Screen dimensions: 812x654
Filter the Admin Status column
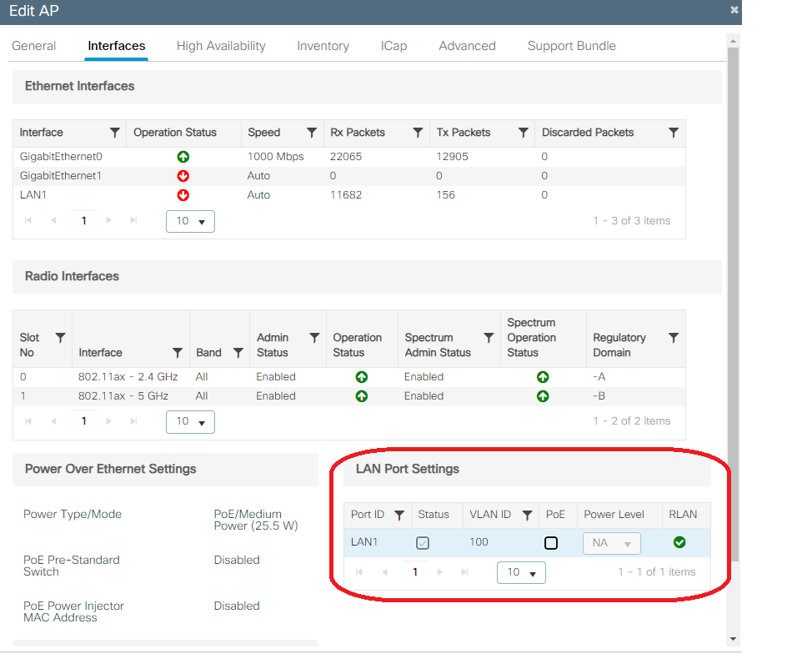[x=313, y=338]
